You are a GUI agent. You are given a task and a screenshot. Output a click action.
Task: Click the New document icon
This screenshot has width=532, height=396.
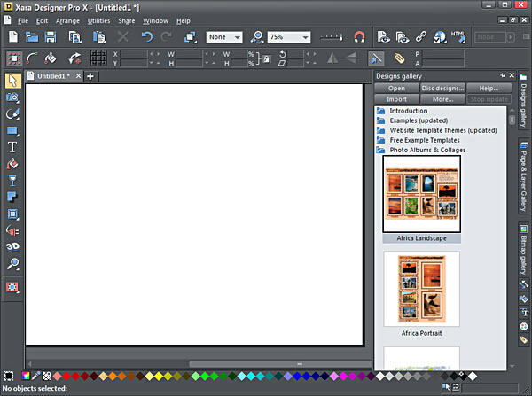click(x=13, y=36)
